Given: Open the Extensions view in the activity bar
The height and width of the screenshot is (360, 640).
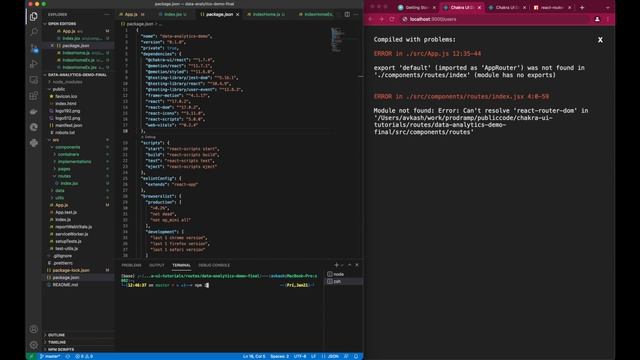Looking at the screenshot, I should coord(34,96).
